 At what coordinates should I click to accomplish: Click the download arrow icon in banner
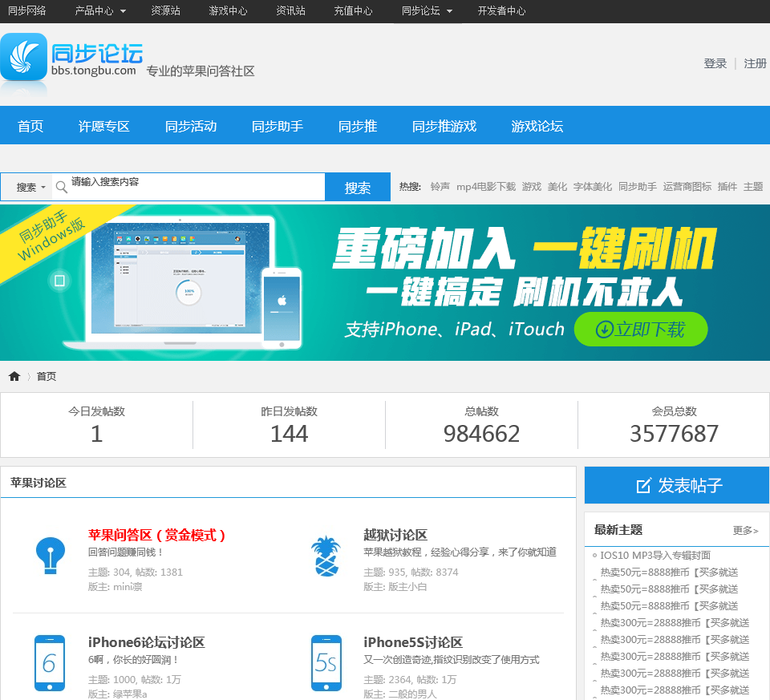pyautogui.click(x=604, y=330)
